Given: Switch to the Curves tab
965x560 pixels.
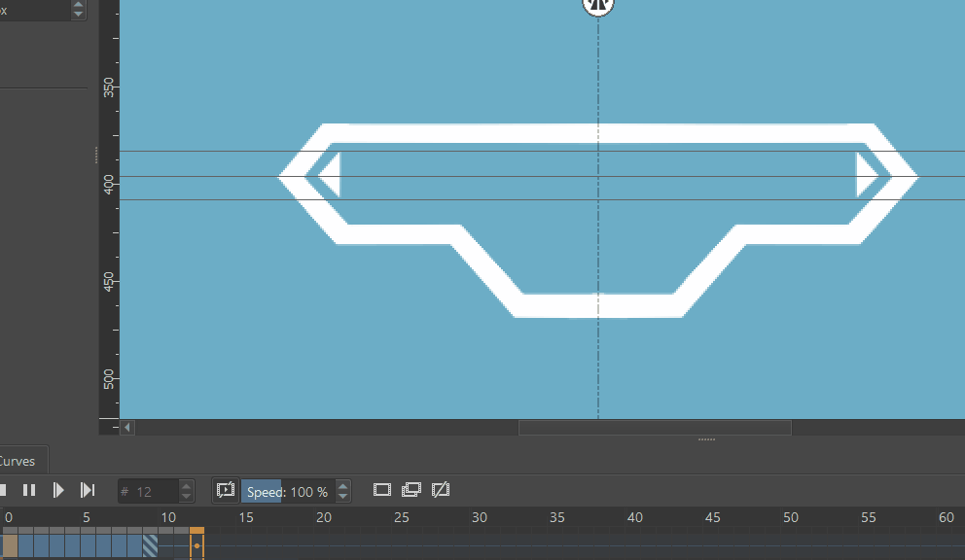Looking at the screenshot, I should 21,460.
